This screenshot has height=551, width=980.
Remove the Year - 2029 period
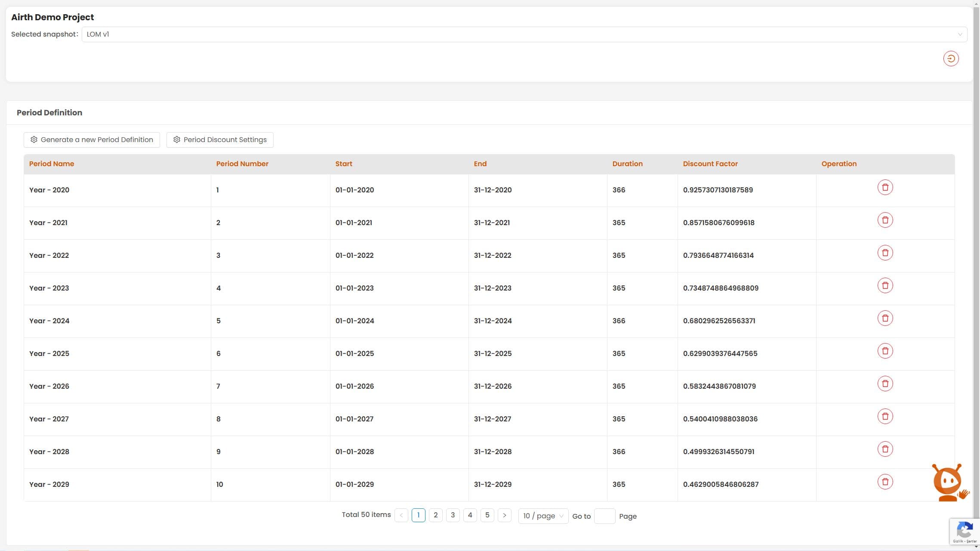click(x=885, y=482)
